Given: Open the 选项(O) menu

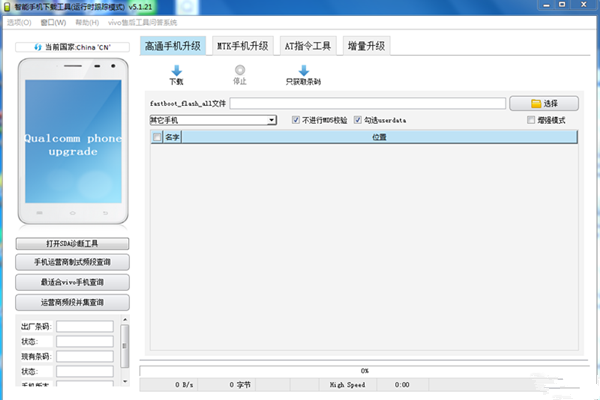Looking at the screenshot, I should [19, 23].
